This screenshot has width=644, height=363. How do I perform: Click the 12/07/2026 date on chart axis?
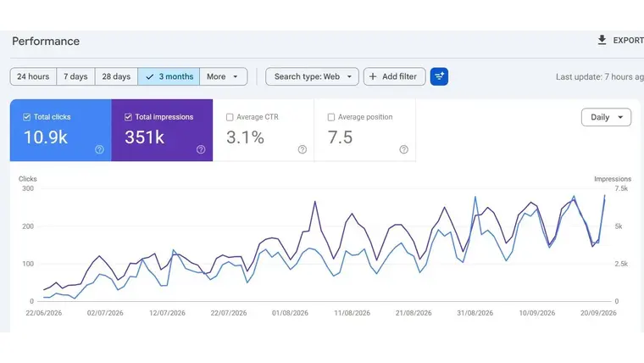point(167,313)
